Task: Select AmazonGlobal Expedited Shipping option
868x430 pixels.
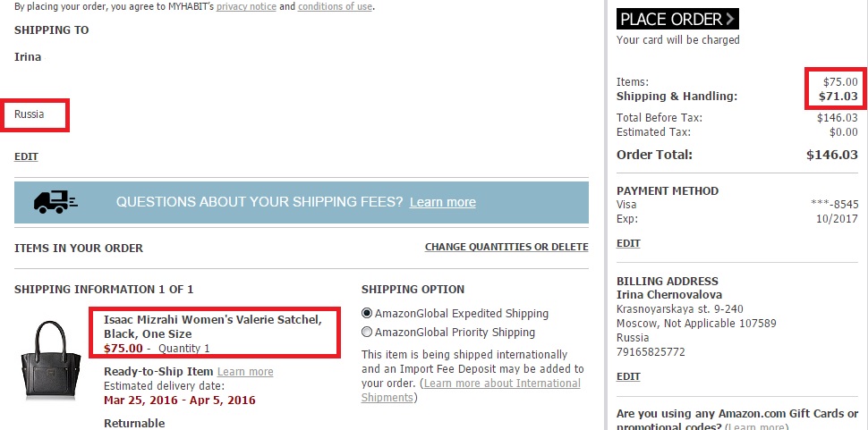Action: (x=366, y=314)
